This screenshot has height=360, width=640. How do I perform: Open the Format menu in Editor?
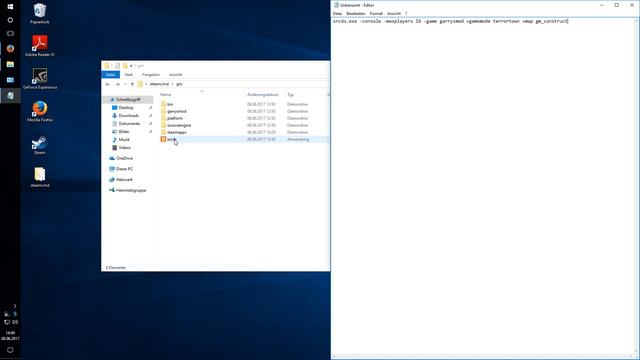(376, 13)
